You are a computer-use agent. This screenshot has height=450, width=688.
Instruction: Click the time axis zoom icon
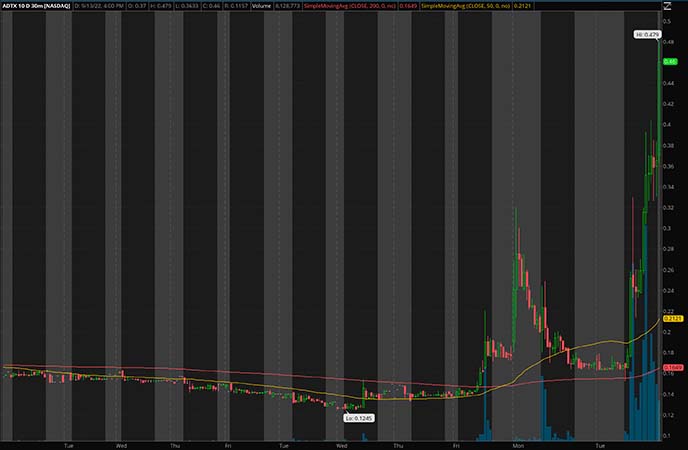click(x=677, y=443)
